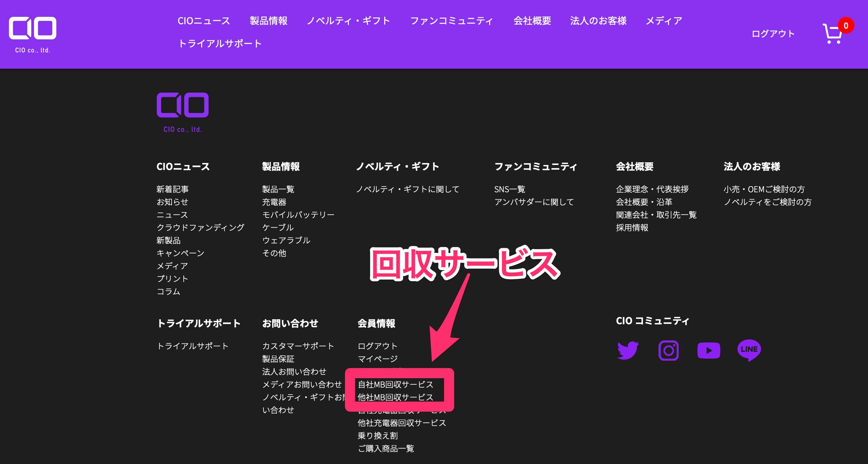The height and width of the screenshot is (464, 868).
Task: Open 他社MB回収サービス link
Action: (395, 397)
